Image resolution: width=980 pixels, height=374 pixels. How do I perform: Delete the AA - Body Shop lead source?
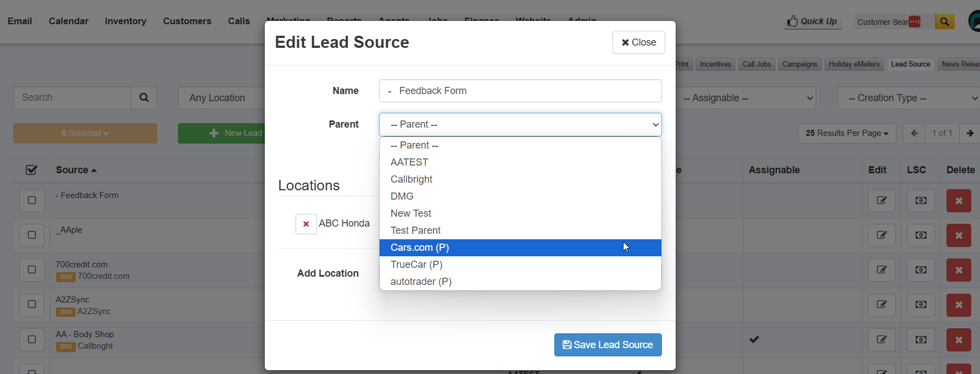[959, 340]
